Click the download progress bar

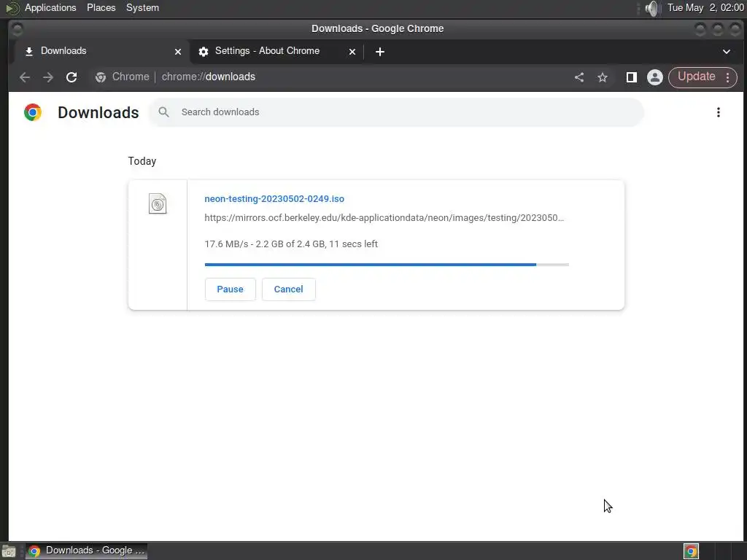pyautogui.click(x=387, y=264)
